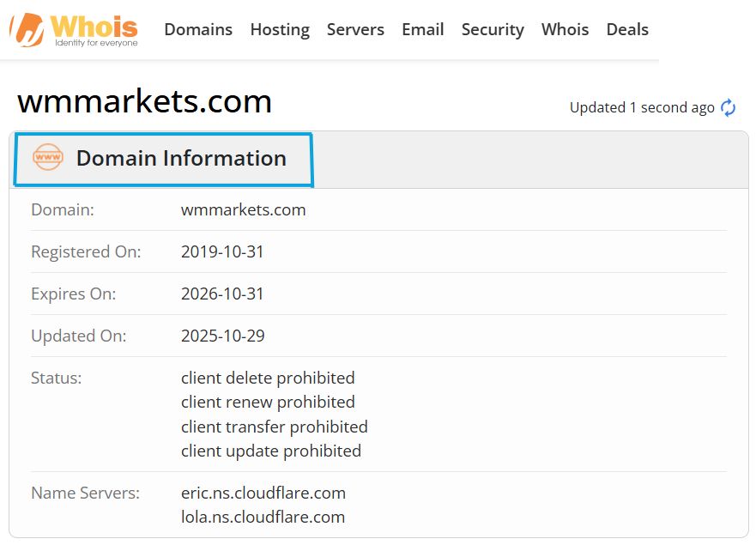Click name server lola.ns.cloudflare.com
Viewport: 756px width, 545px height.
263,517
